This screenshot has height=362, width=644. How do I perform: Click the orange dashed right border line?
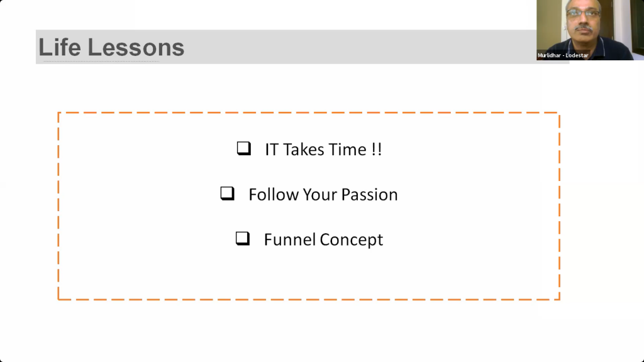[559, 206]
